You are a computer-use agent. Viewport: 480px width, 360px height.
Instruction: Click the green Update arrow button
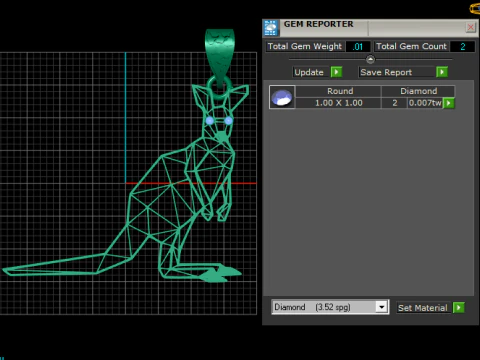(x=336, y=72)
